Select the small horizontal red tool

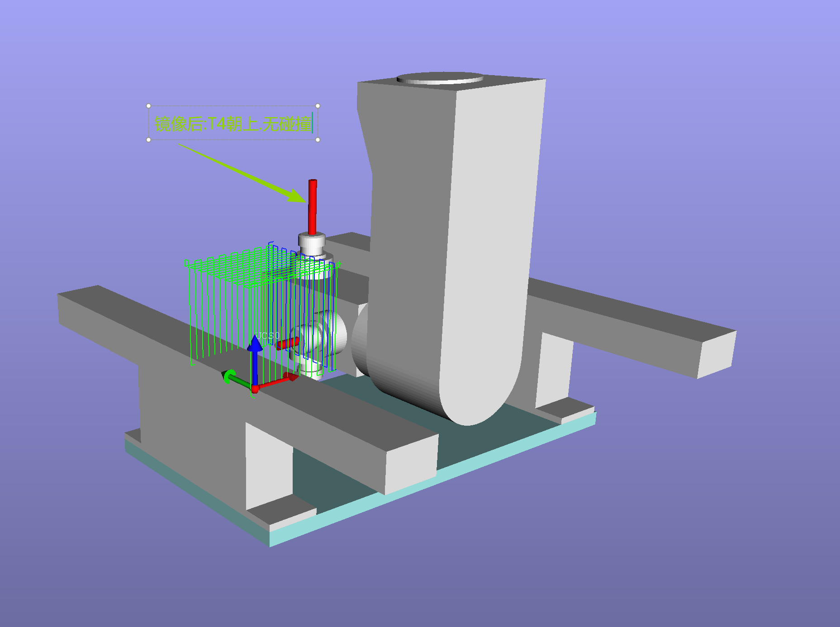[x=286, y=344]
